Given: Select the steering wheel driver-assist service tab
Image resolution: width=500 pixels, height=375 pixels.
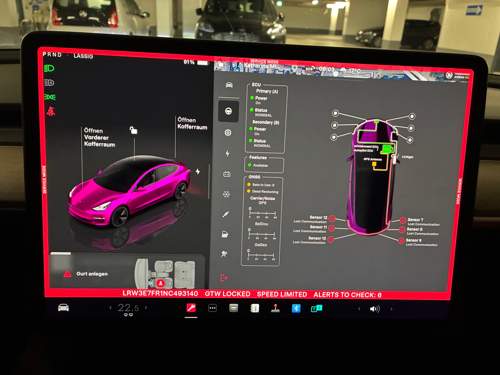Looking at the screenshot, I should click(x=228, y=111).
